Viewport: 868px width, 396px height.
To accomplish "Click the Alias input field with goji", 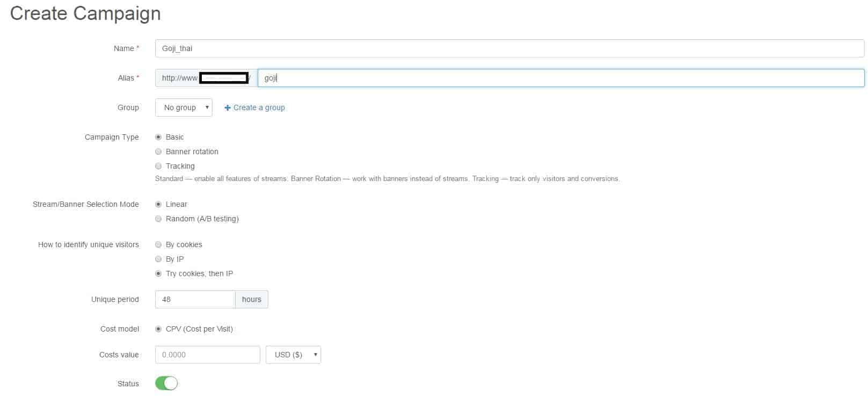I will point(561,78).
